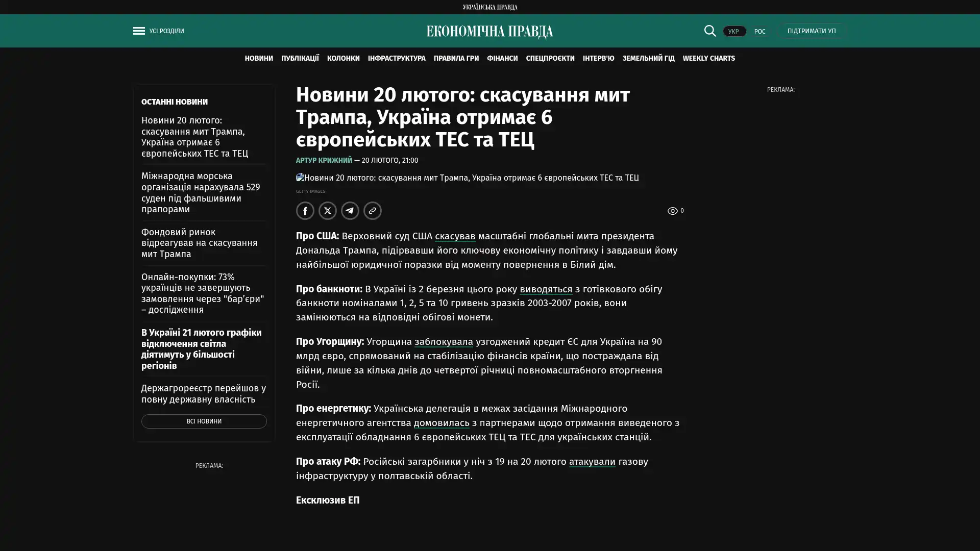Image resolution: width=980 pixels, height=551 pixels.
Task: Open the НОВИНИ menu section
Action: click(x=258, y=58)
